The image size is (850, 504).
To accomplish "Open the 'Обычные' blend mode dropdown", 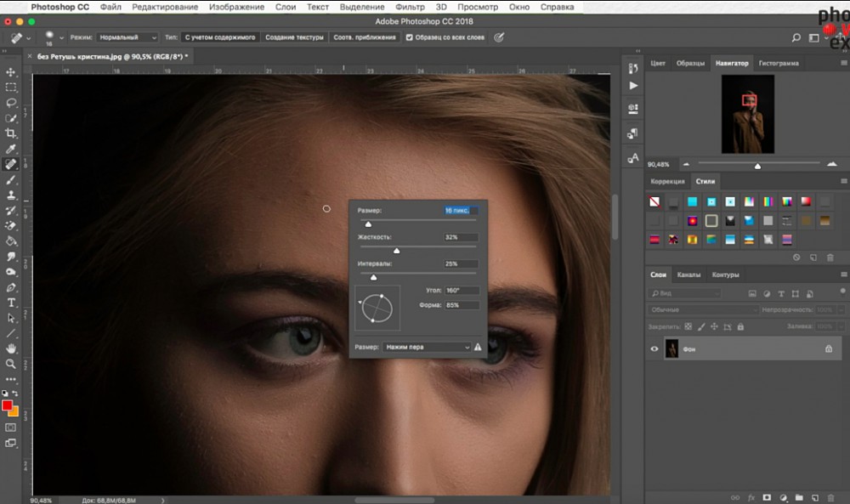I will point(703,309).
